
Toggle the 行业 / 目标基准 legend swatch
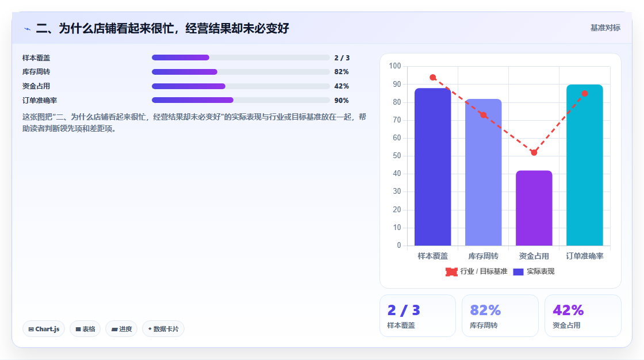pos(451,271)
